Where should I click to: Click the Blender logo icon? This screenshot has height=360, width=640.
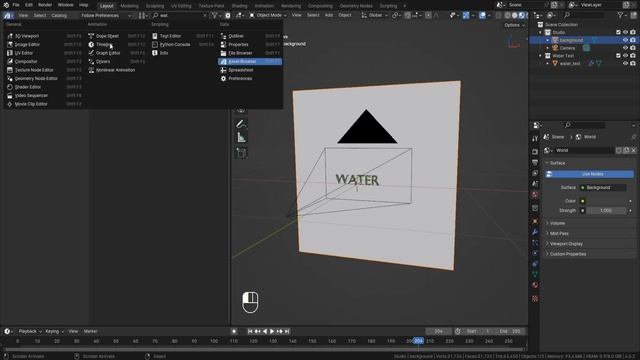6,5
